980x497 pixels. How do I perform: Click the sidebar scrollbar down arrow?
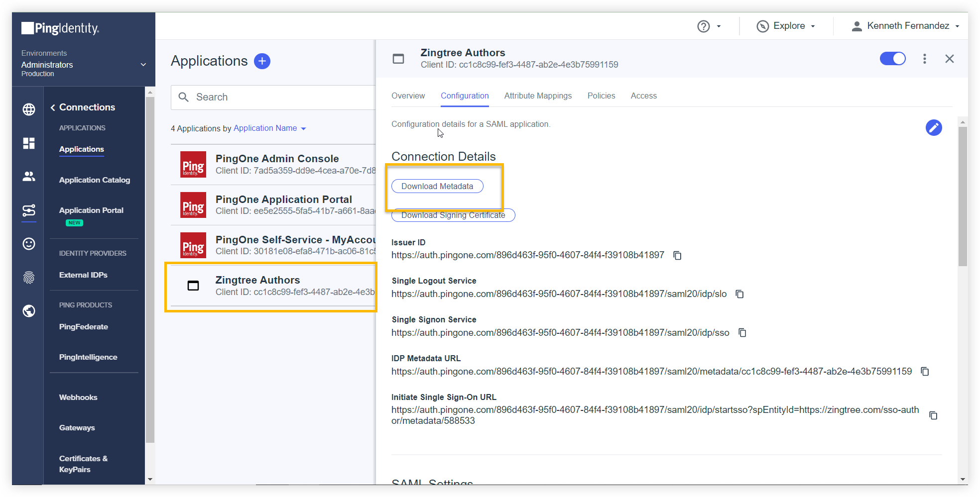tap(150, 480)
